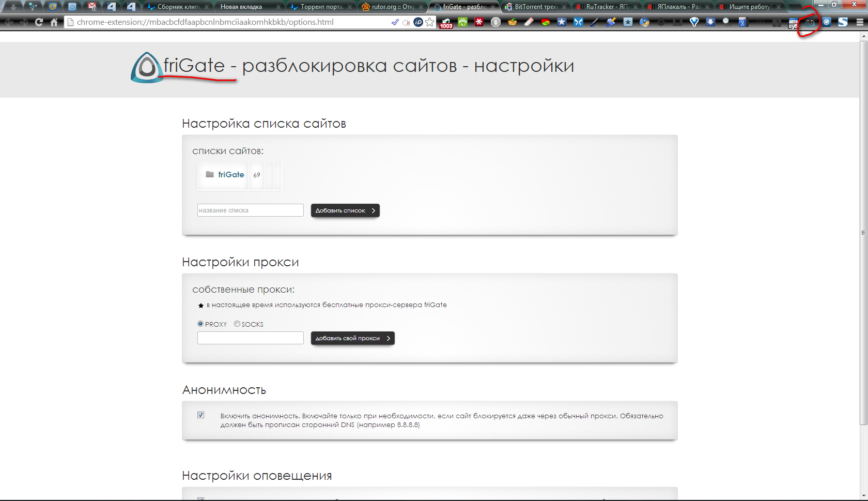
Task: Switch to the RuTracker tab
Action: (x=607, y=7)
